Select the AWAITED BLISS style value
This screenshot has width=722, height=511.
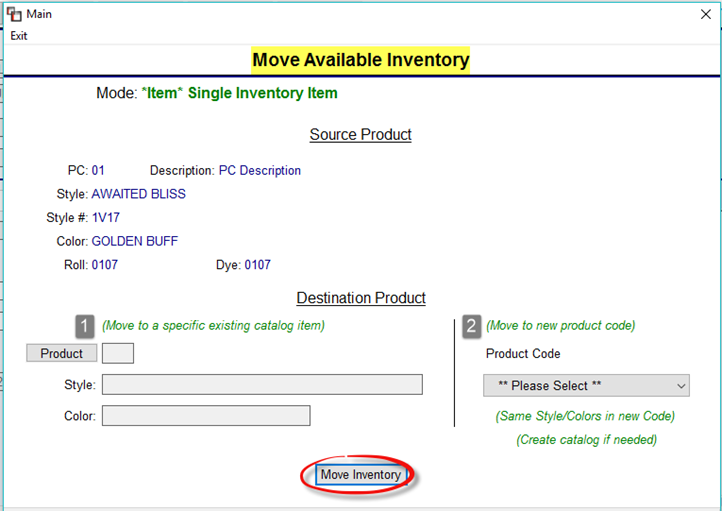139,194
